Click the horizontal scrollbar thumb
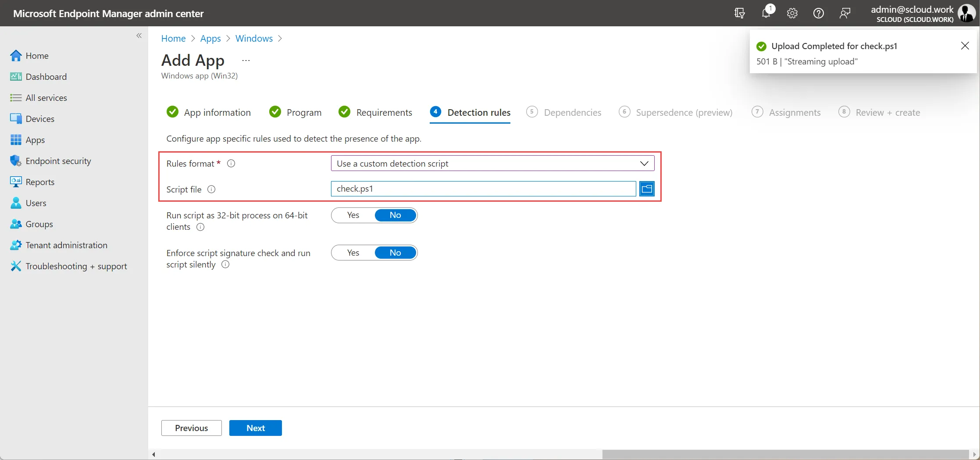Screen dimensions: 980x460 point(785,454)
